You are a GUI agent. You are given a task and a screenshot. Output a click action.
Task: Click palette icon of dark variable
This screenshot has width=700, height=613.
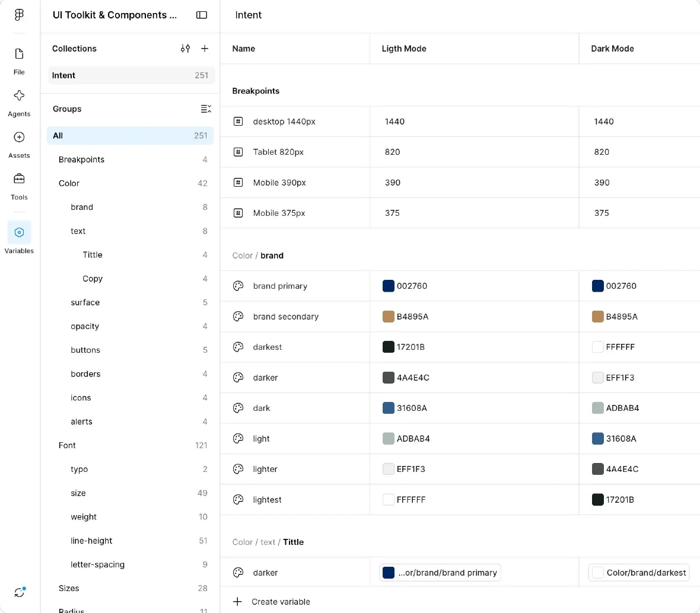[x=238, y=408]
